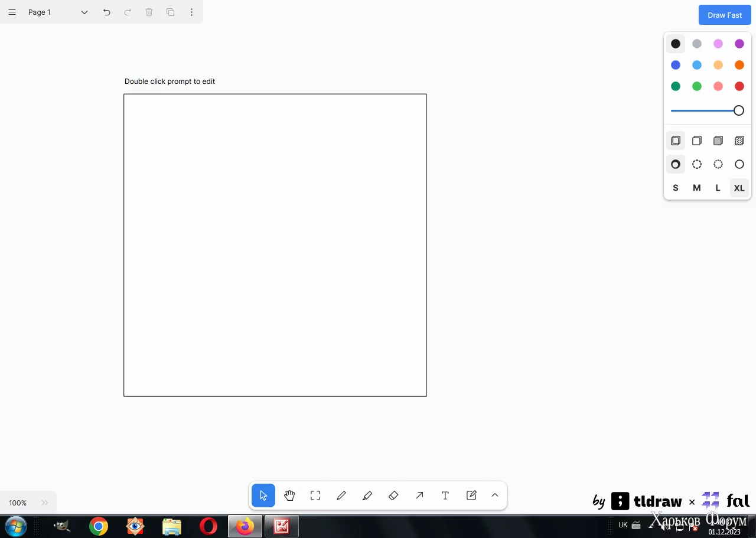Click the Draw Fast button

click(x=725, y=15)
